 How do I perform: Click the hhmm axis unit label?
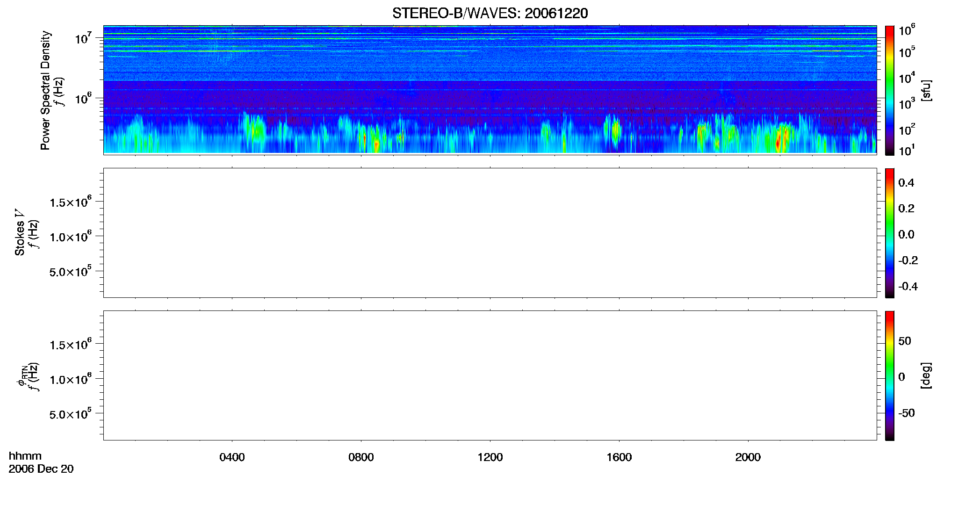25,456
